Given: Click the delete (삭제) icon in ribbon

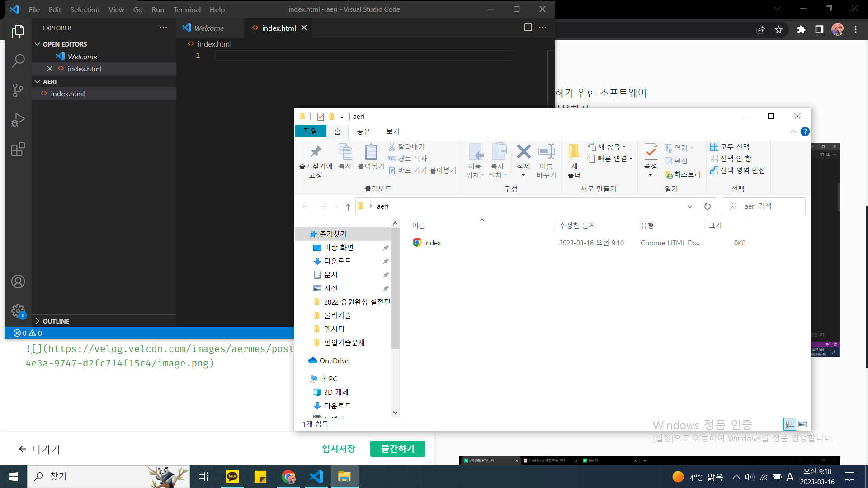Looking at the screenshot, I should tap(524, 152).
